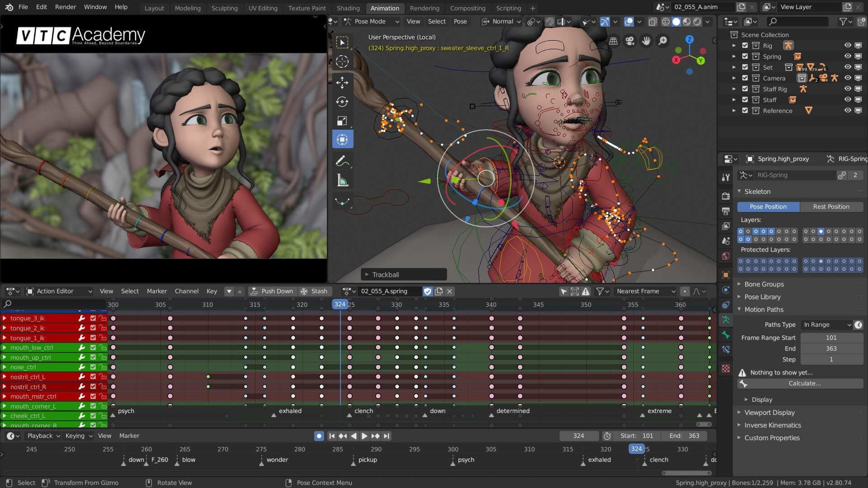
Task: Enable snapping with the magnet icon
Action: (549, 21)
